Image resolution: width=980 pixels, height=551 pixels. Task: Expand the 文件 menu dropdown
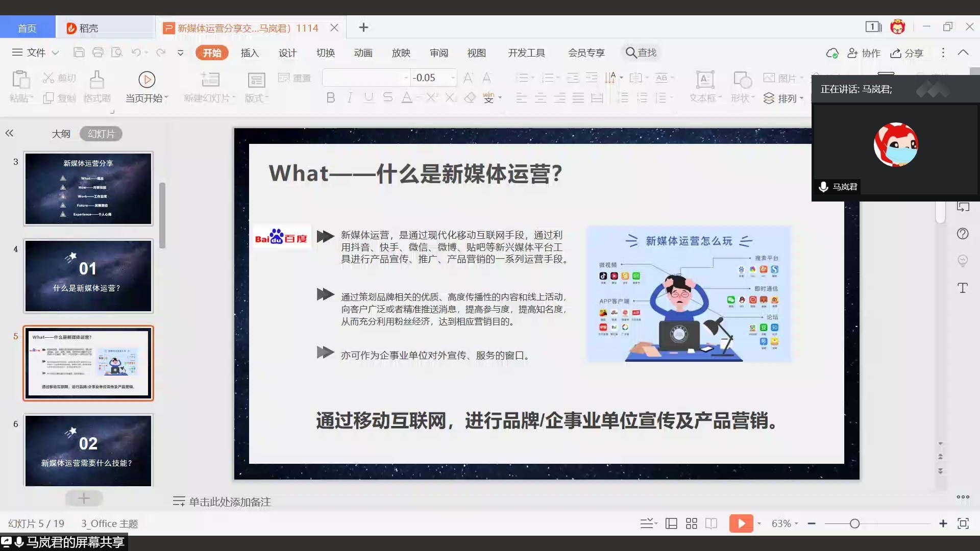(x=36, y=53)
